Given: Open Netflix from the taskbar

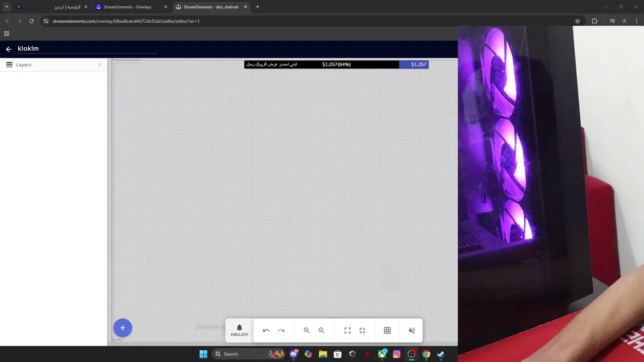Looking at the screenshot, I should pyautogui.click(x=367, y=354).
